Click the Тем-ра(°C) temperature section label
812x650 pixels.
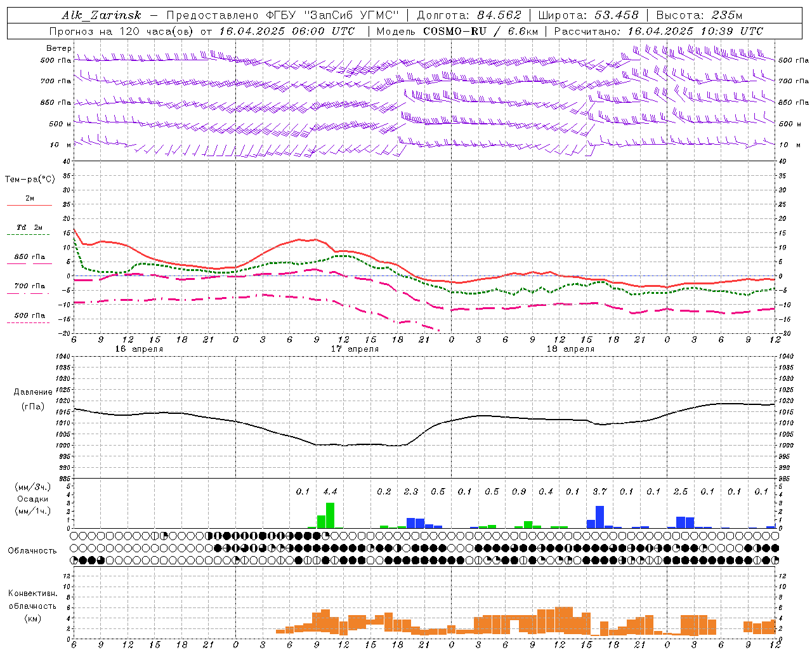click(30, 180)
